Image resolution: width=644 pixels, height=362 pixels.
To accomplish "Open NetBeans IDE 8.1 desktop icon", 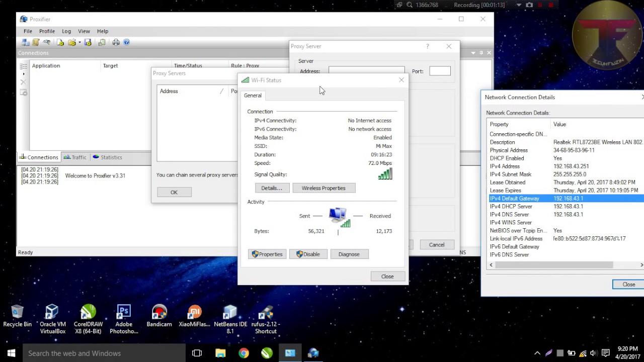I will click(230, 319).
